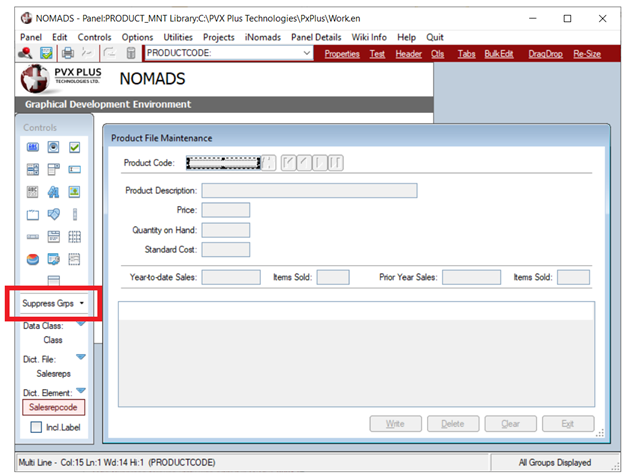Select the pie chart control tool

32,259
